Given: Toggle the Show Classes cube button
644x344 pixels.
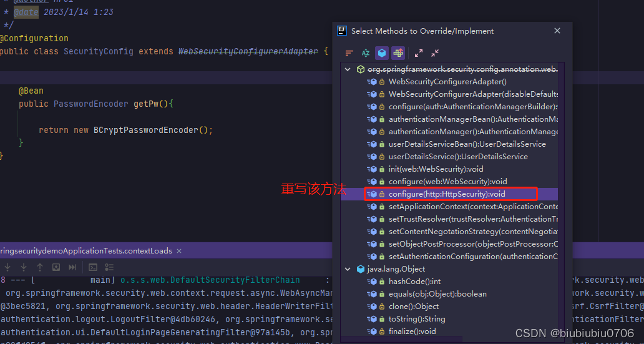Looking at the screenshot, I should [382, 53].
